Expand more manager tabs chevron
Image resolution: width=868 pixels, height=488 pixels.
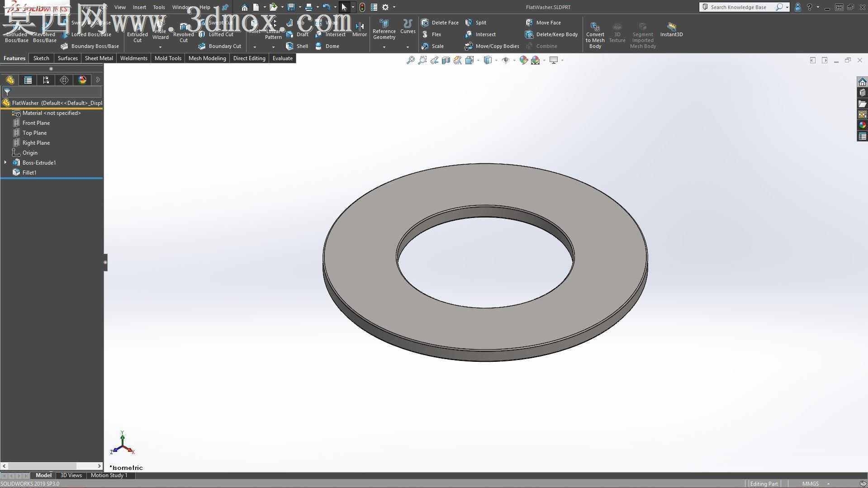[x=98, y=80]
